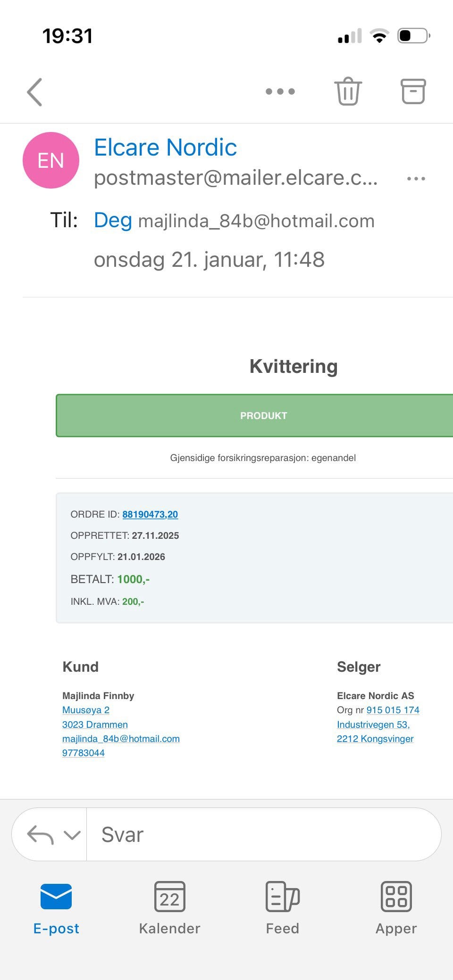Open the three-dot more actions menu

280,91
